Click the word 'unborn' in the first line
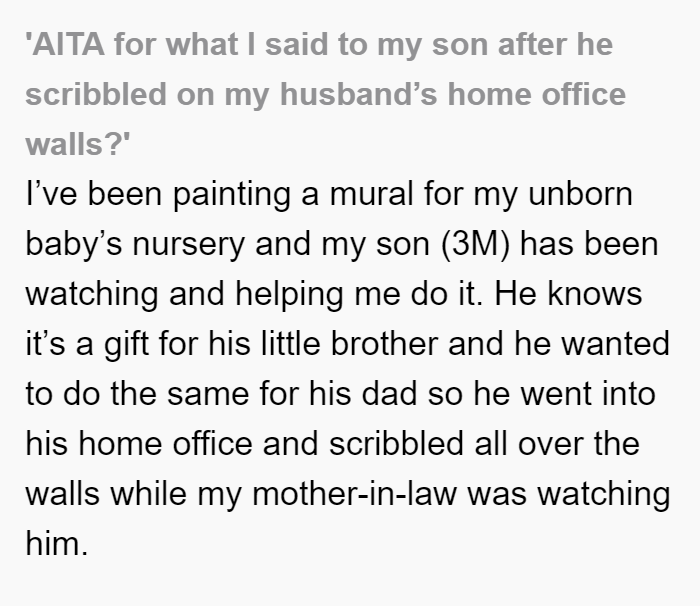Screen dimensions: 700x606 (x=580, y=194)
